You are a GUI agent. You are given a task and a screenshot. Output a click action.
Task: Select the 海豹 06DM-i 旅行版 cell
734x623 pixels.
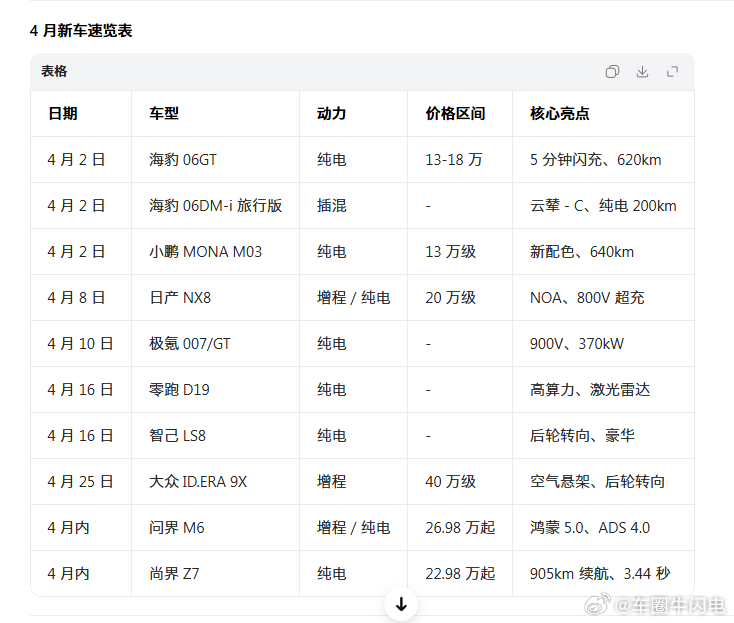[215, 205]
